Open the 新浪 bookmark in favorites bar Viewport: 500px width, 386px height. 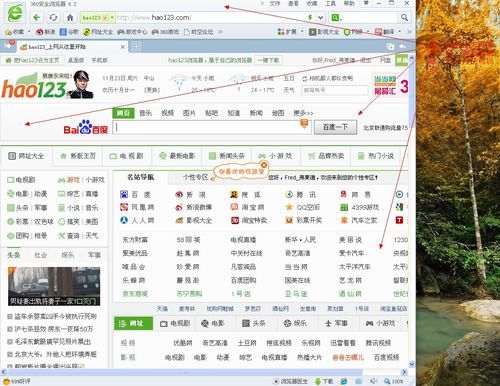click(45, 32)
